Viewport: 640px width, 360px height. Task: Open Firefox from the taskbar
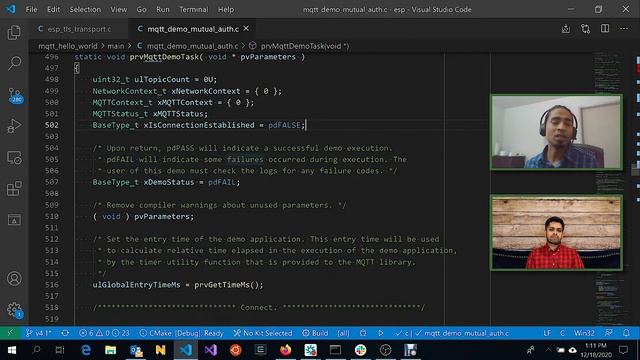[285, 350]
